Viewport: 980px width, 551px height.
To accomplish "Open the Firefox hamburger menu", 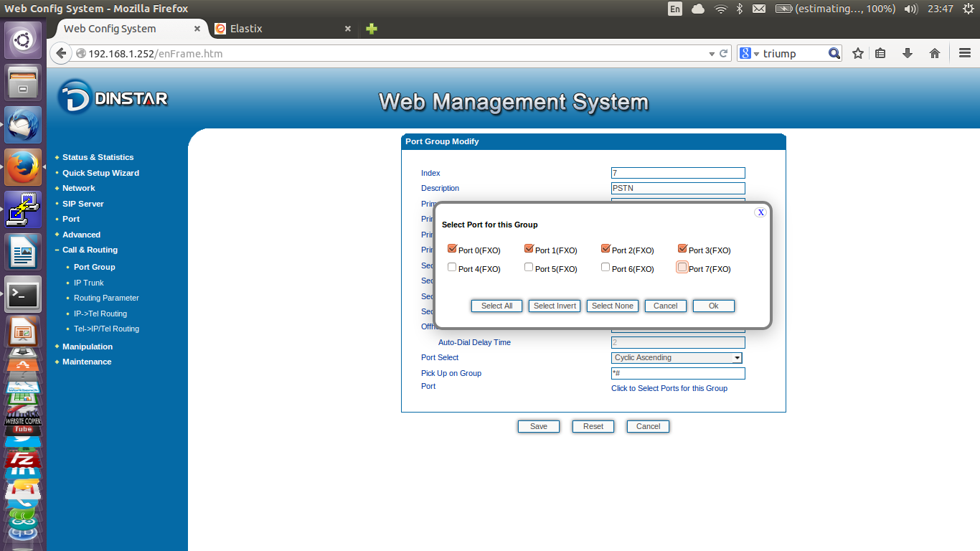I will (x=965, y=53).
